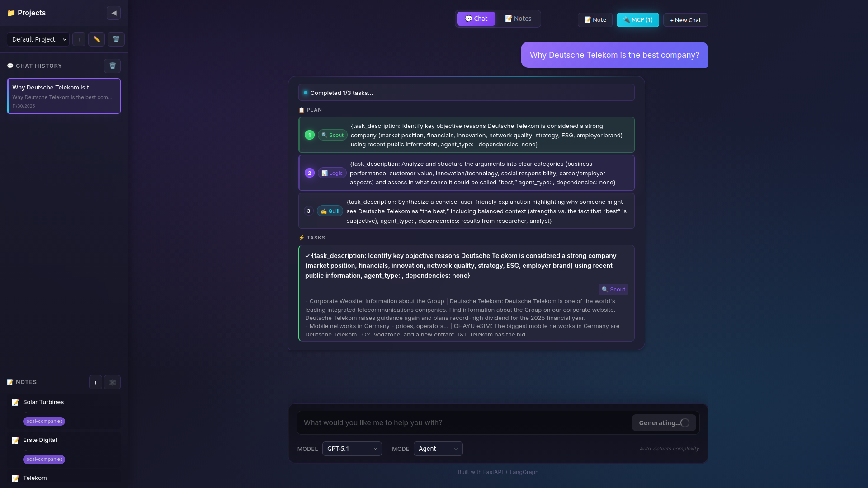868x488 pixels.
Task: Add a new note with the plus icon
Action: coord(95,382)
